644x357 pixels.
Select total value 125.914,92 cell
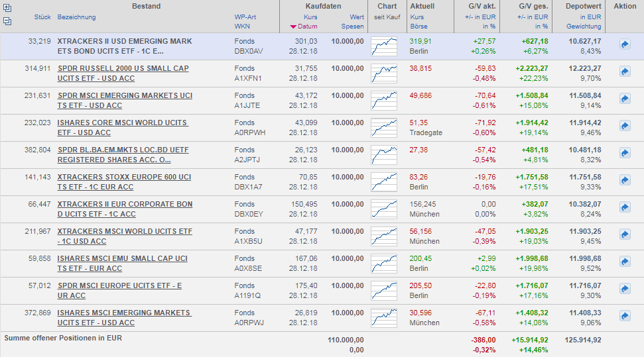[x=583, y=340]
